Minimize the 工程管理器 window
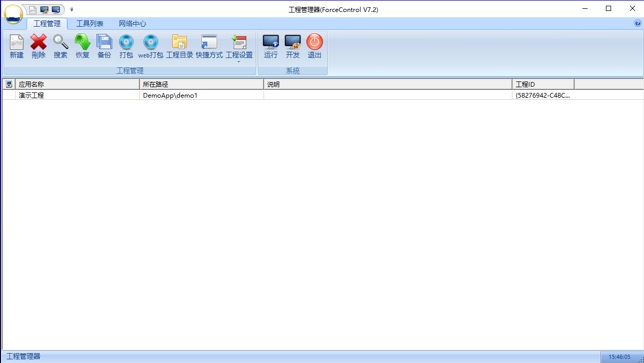This screenshot has width=644, height=363. [x=585, y=8]
